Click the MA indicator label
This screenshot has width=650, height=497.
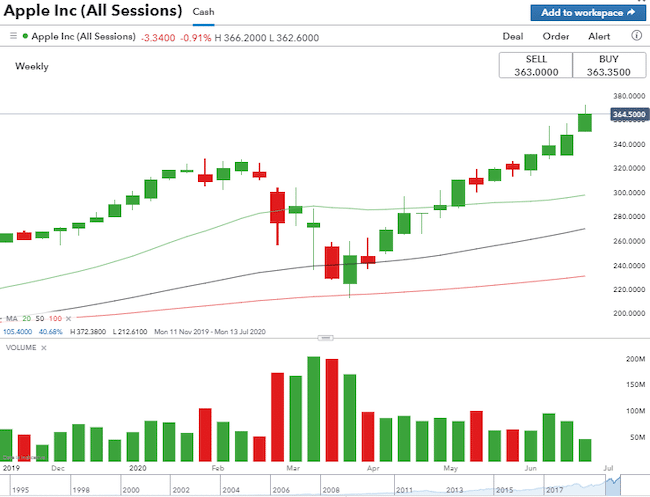click(12, 319)
